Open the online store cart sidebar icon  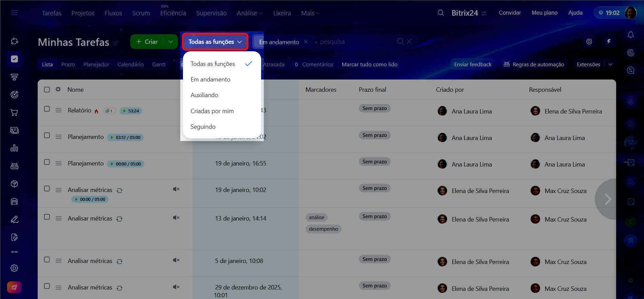[14, 112]
